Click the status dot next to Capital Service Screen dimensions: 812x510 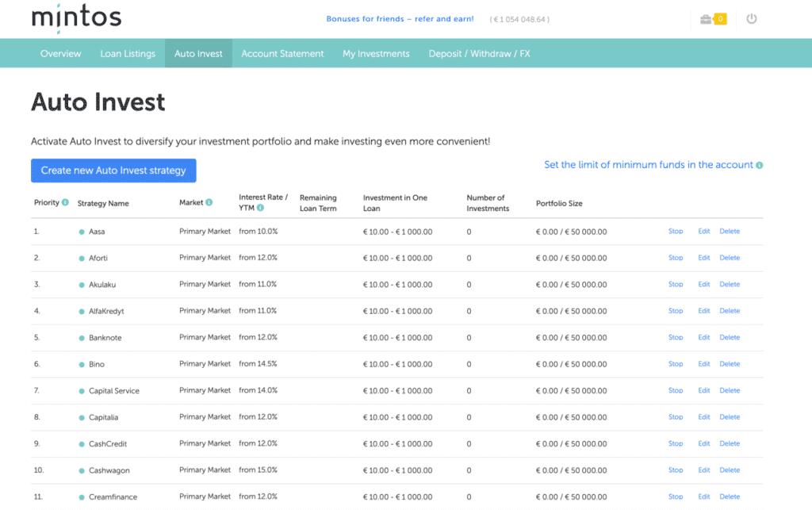[82, 391]
